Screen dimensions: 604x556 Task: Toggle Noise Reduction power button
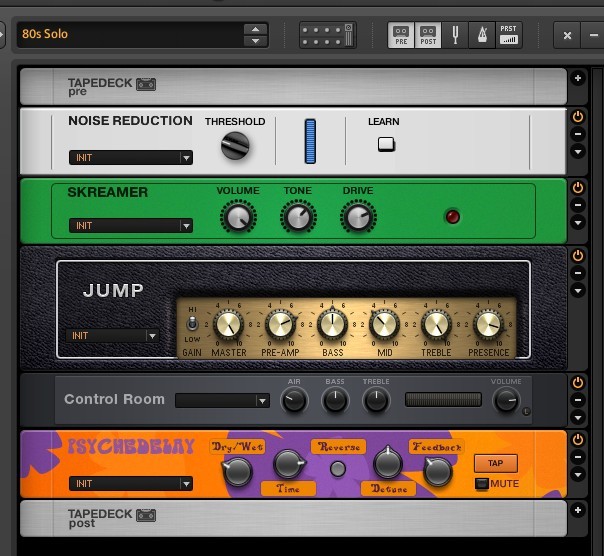578,117
